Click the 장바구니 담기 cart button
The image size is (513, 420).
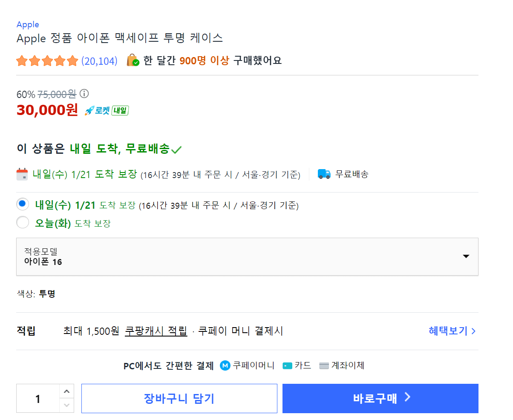tap(179, 398)
